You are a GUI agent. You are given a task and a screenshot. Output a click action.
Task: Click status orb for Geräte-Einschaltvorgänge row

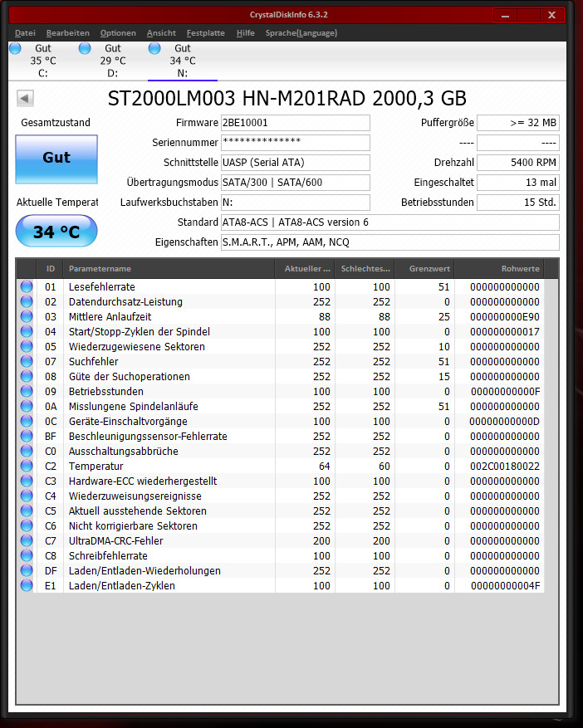coord(27,421)
